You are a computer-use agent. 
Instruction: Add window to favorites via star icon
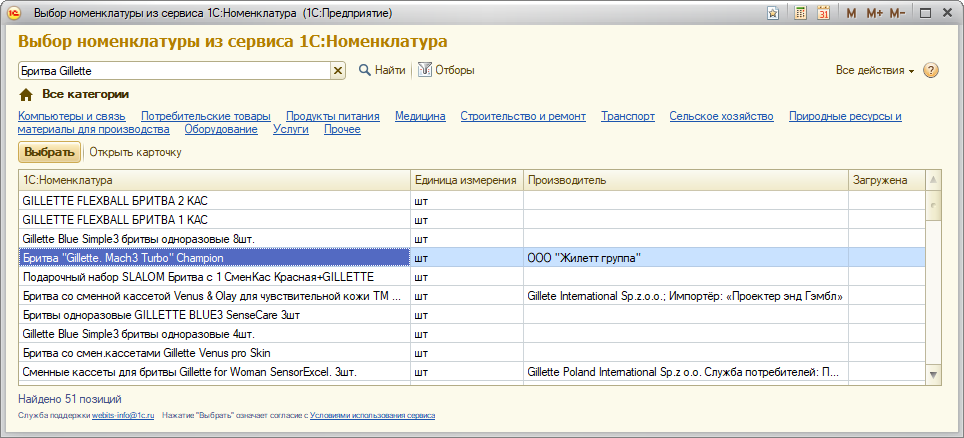click(x=773, y=13)
